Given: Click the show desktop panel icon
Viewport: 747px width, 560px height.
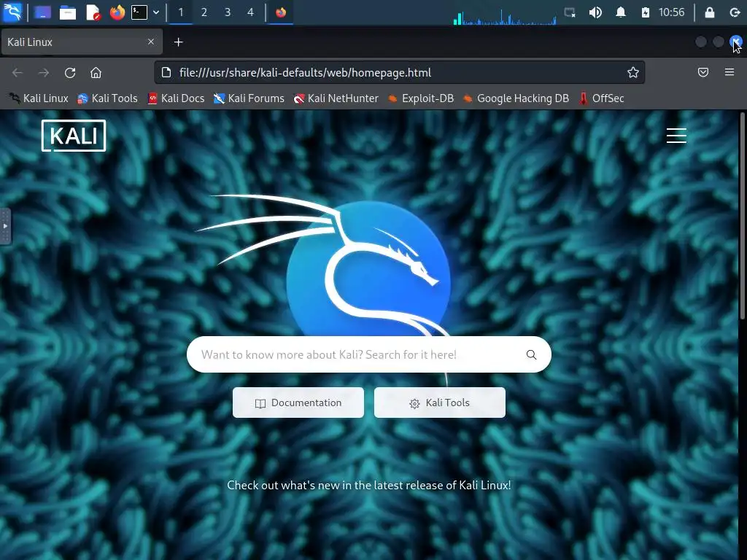Looking at the screenshot, I should point(42,12).
